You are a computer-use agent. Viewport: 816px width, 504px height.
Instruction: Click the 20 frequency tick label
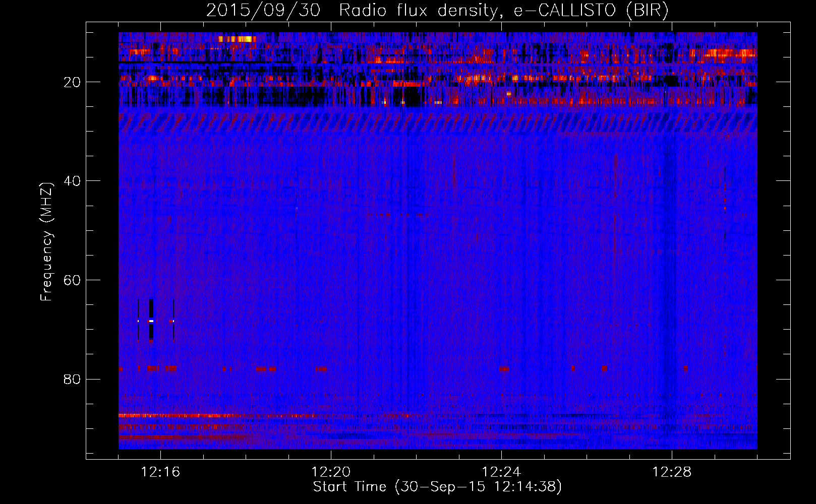(x=73, y=82)
